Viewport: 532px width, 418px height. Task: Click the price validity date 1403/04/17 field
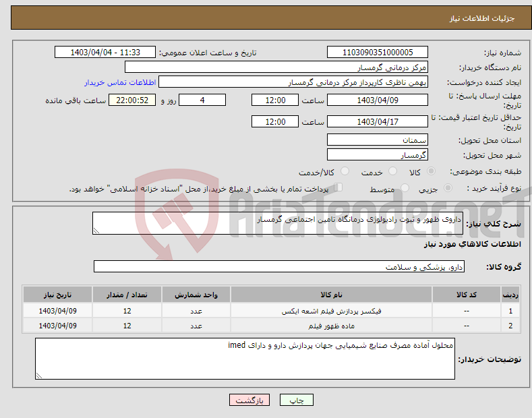tap(378, 121)
